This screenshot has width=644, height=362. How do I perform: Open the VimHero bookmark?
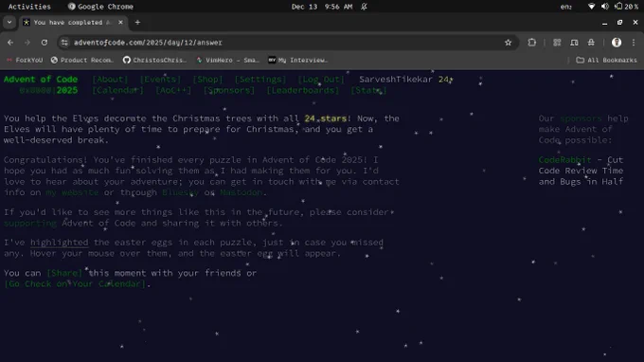[x=227, y=60]
